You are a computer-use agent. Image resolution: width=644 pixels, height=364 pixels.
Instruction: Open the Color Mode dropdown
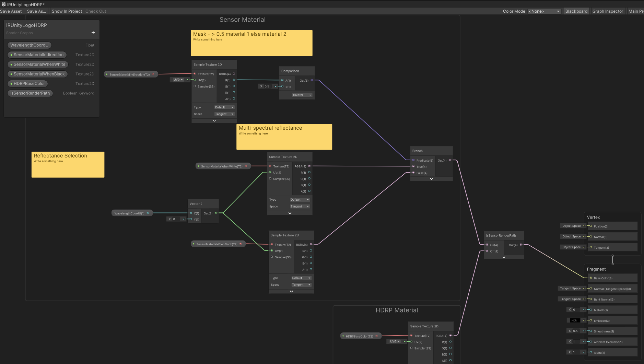[x=544, y=11]
